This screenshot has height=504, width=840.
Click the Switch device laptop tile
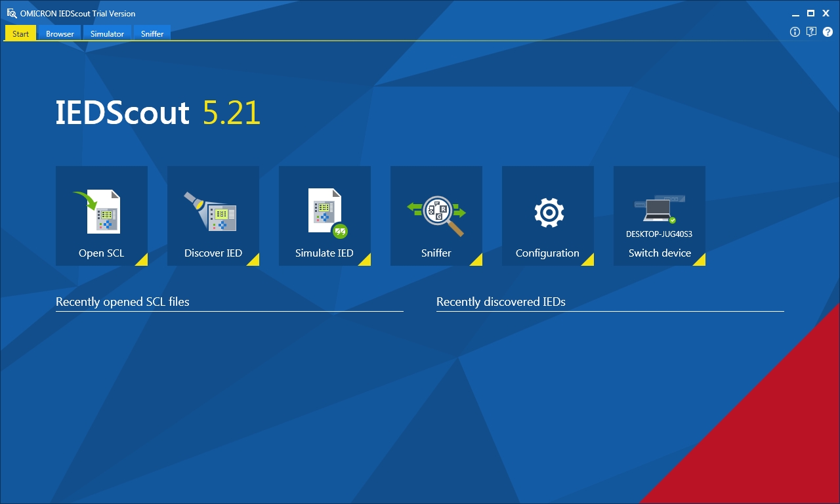click(x=660, y=216)
